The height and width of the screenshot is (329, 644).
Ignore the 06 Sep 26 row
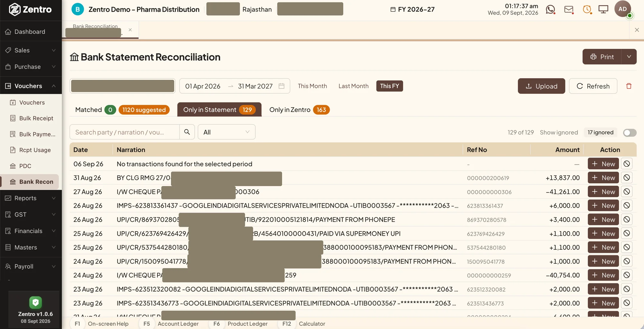tap(626, 164)
